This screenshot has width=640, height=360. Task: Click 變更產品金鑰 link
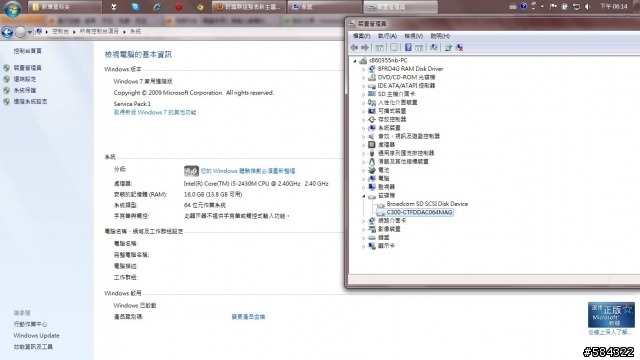248,317
